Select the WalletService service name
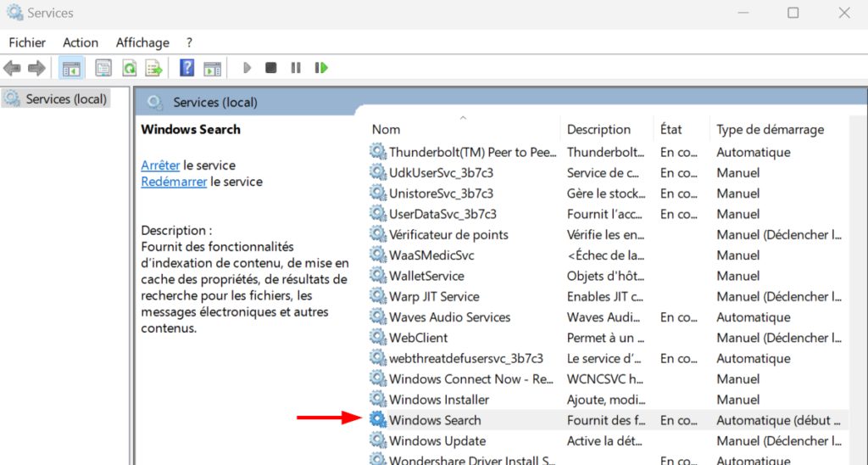This screenshot has width=868, height=465. (427, 276)
